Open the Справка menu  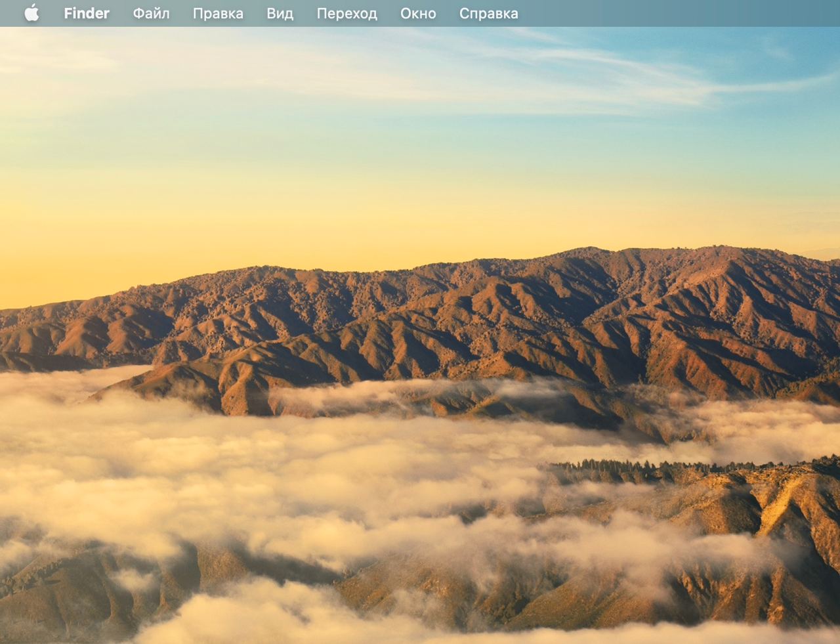488,13
